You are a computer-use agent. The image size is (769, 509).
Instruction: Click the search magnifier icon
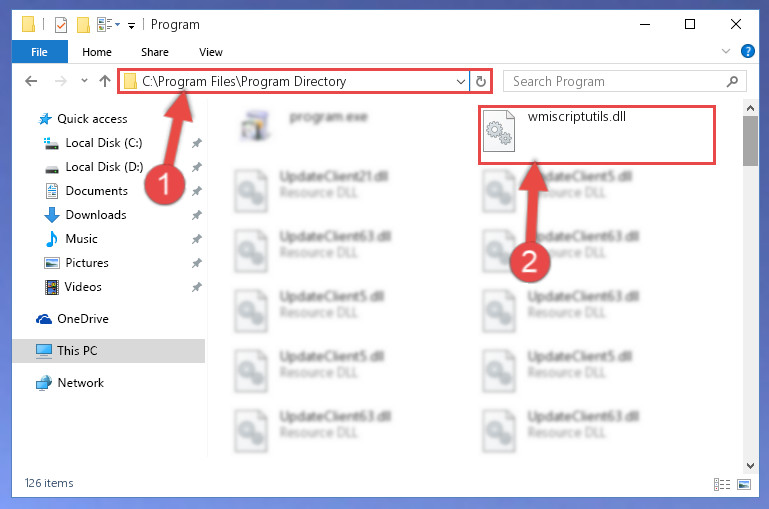point(732,81)
